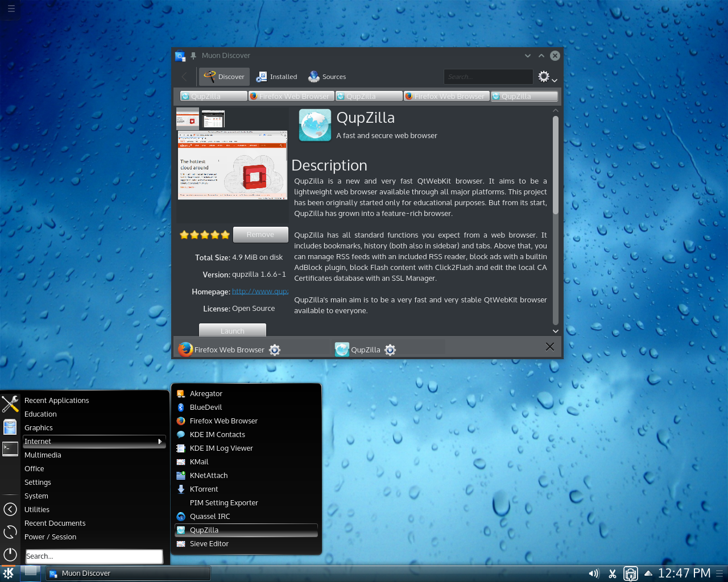Close the Muon bottom bar with X
This screenshot has width=728, height=582.
click(549, 347)
